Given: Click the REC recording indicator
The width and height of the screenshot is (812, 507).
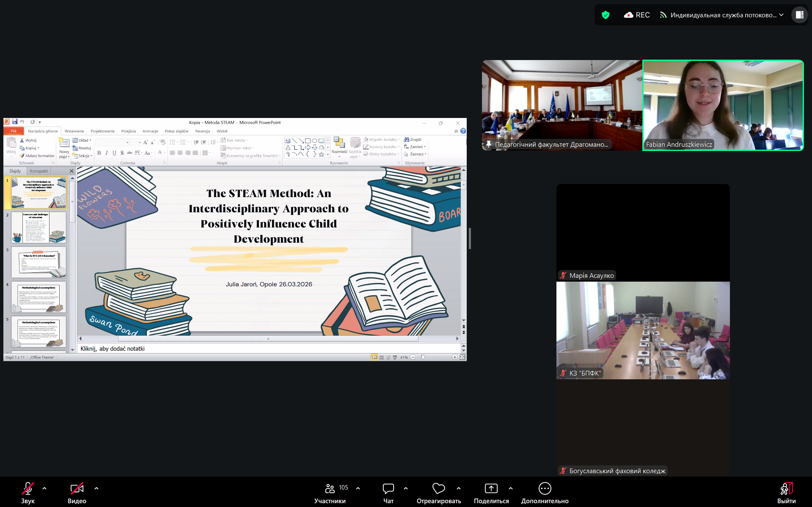Looking at the screenshot, I should 637,15.
